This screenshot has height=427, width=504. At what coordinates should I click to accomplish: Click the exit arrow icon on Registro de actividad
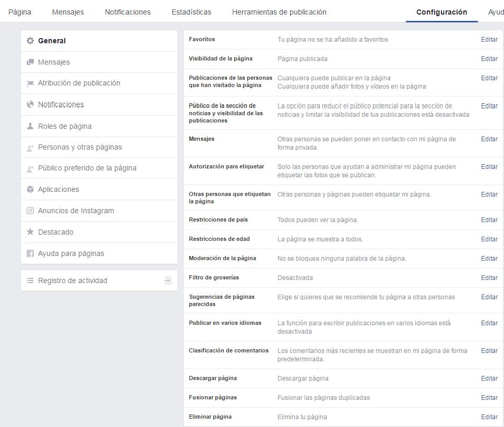167,280
